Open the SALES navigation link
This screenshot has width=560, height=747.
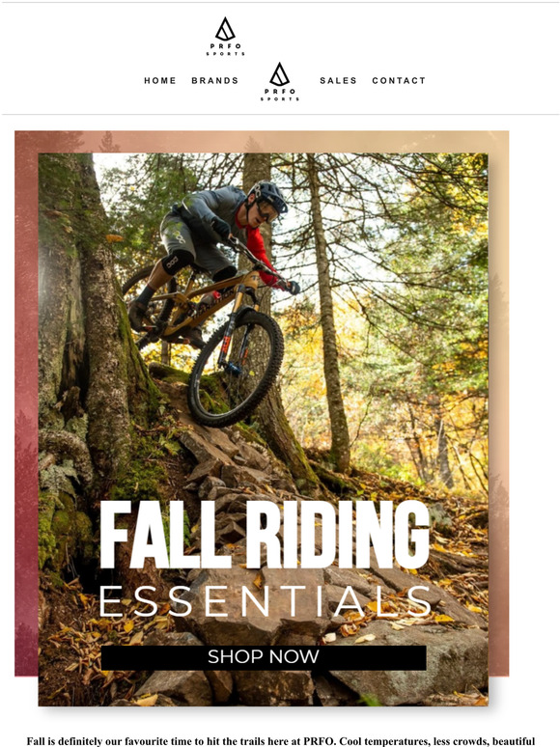pos(338,80)
